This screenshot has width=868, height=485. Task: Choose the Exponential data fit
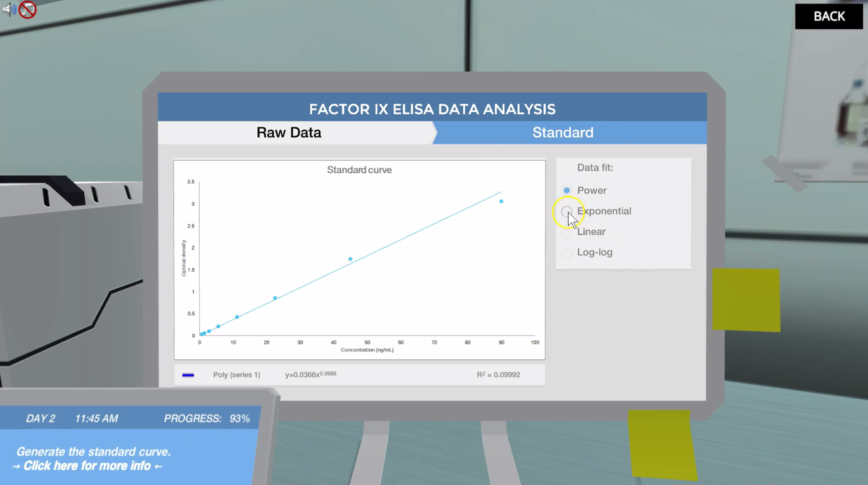tap(567, 211)
